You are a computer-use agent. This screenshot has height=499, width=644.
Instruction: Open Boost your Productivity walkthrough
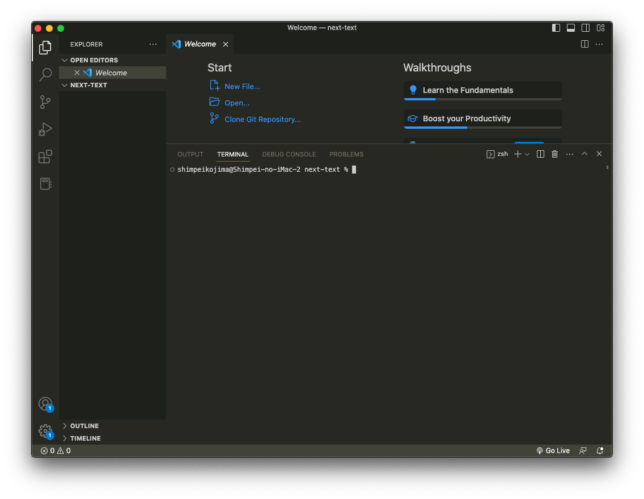[483, 119]
